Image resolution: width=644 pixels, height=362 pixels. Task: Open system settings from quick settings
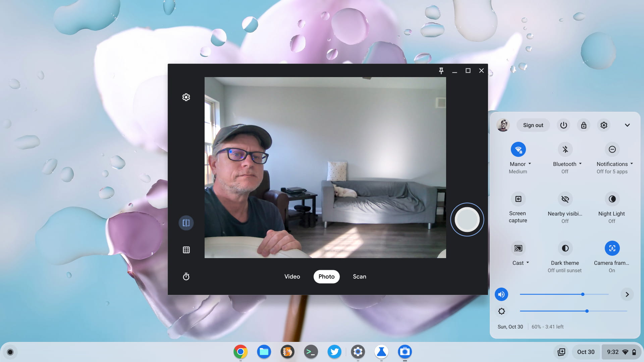point(604,125)
